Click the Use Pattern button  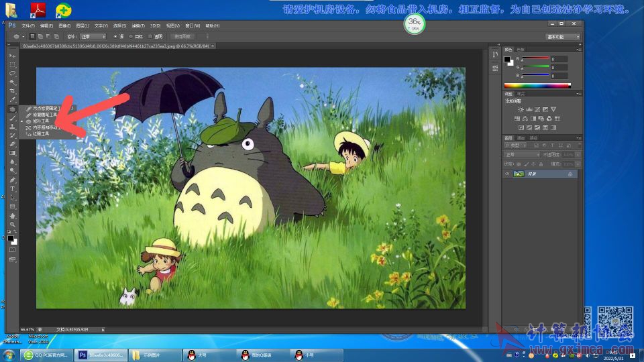[x=182, y=36]
